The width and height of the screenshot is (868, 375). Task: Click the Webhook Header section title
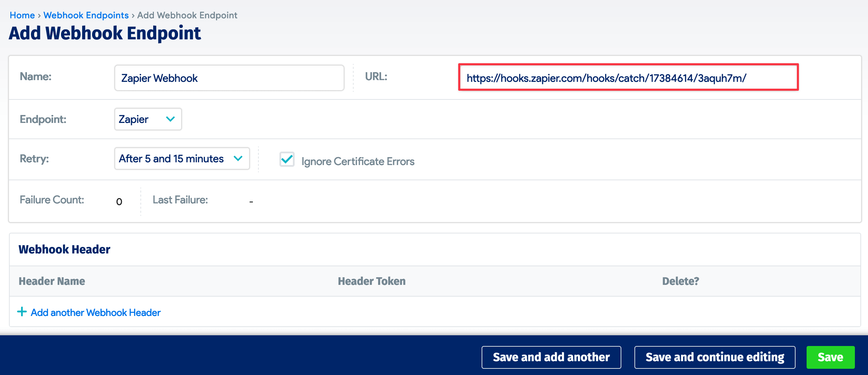point(64,249)
